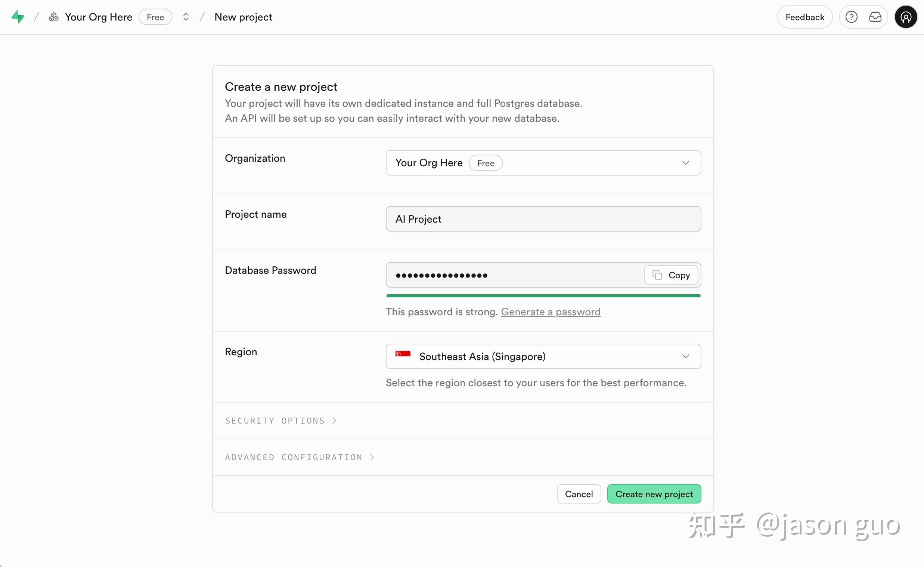Image resolution: width=924 pixels, height=567 pixels.
Task: Click the New project breadcrumb
Action: click(243, 17)
